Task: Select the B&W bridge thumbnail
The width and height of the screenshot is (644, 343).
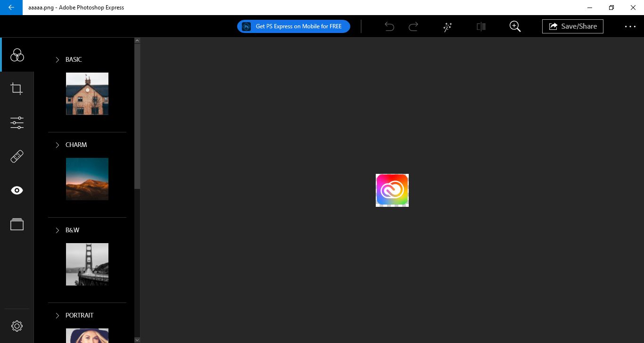Action: tap(87, 264)
